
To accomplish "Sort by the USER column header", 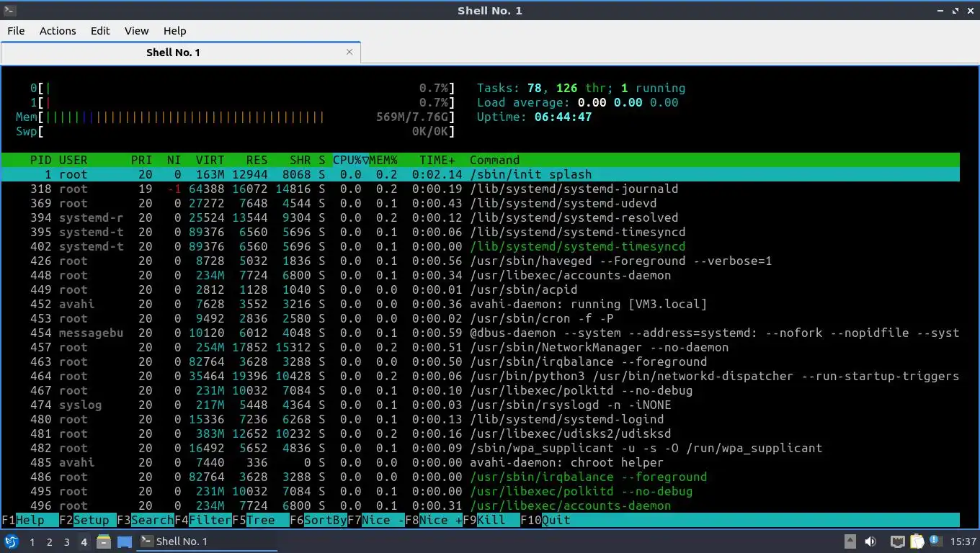I will click(73, 160).
